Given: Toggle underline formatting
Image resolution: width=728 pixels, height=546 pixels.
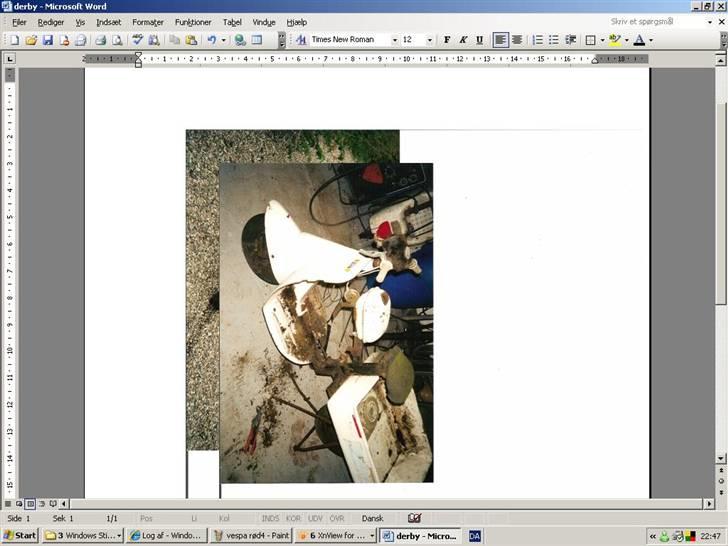Looking at the screenshot, I should coord(479,40).
